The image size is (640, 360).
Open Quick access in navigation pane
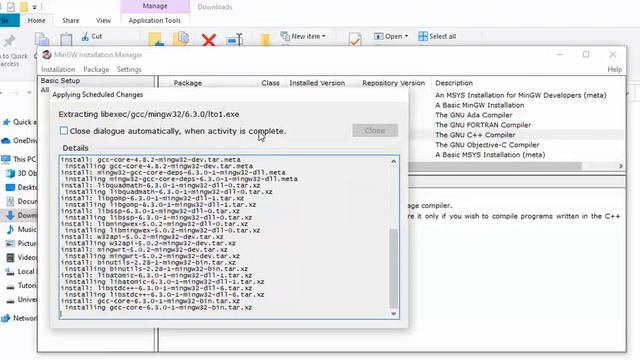point(20,122)
